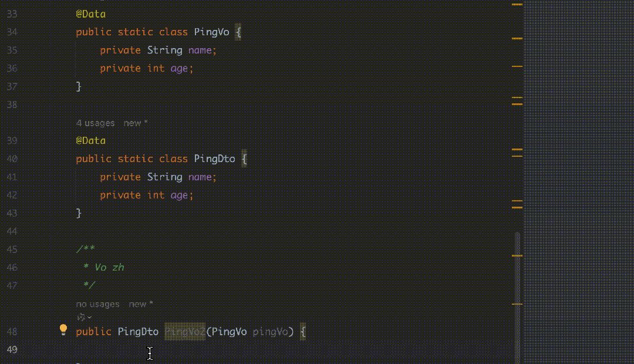Click the 'private' keyword on line 42
Viewport: 634px width, 364px height.
coord(120,195)
